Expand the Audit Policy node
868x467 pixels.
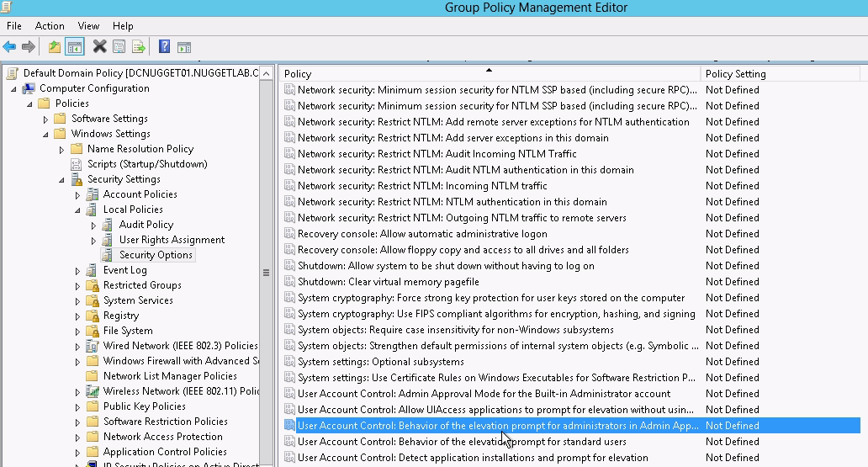pyautogui.click(x=93, y=226)
